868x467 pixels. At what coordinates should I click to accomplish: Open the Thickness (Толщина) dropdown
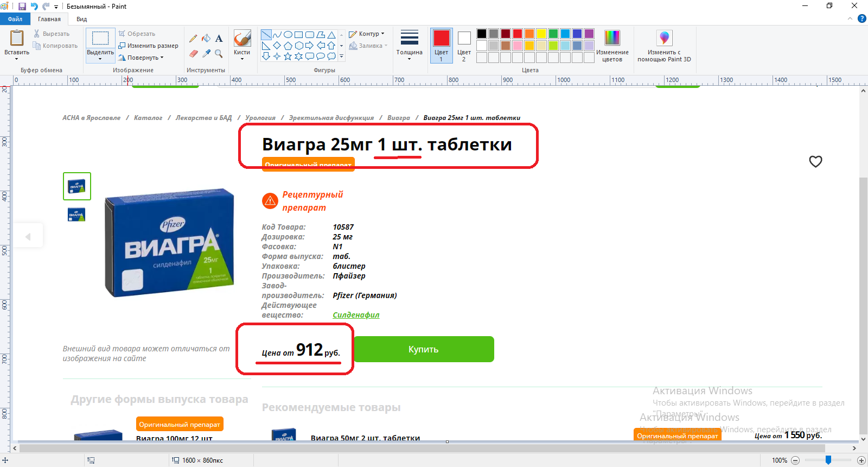coord(409,46)
